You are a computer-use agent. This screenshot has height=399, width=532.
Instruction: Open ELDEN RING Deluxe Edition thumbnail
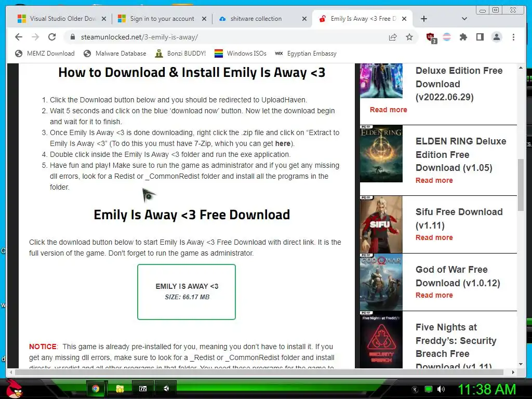tap(381, 154)
